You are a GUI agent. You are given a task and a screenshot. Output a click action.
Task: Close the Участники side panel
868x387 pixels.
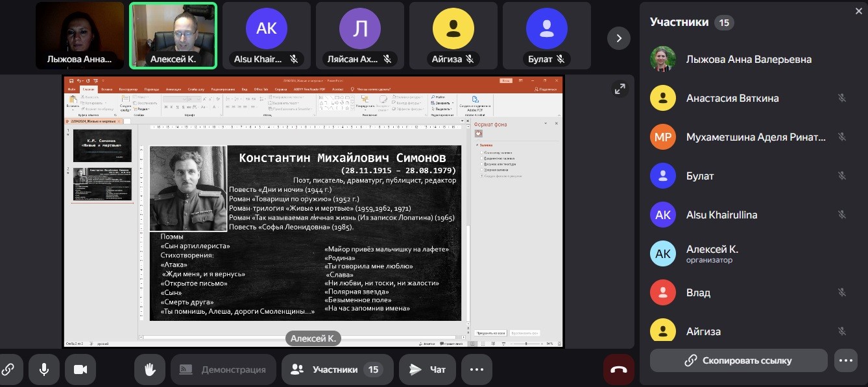[x=859, y=10]
